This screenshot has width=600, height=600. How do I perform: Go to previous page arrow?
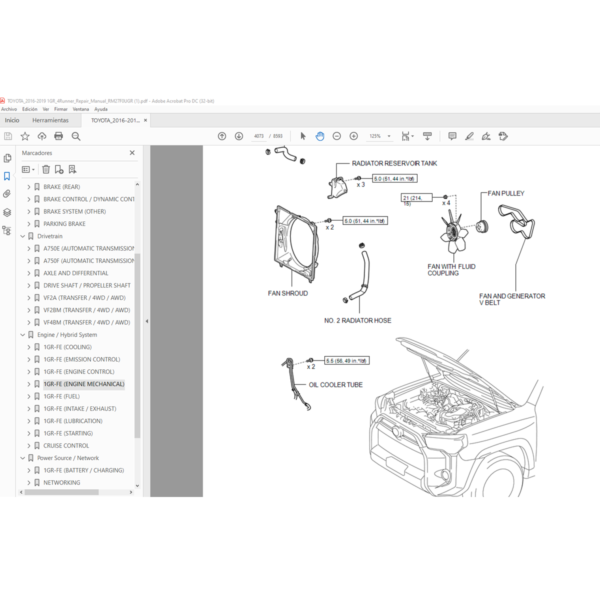(222, 136)
